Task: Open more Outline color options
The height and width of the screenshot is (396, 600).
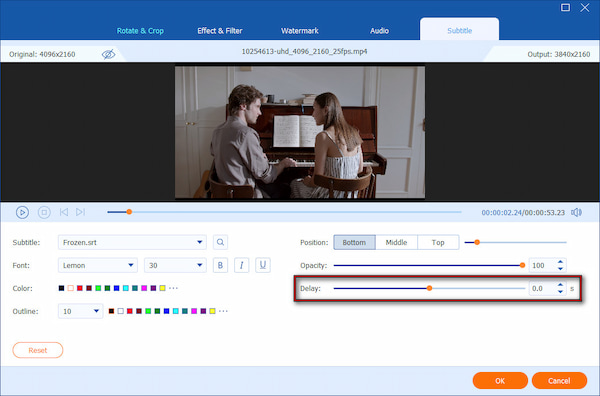Action: click(223, 311)
